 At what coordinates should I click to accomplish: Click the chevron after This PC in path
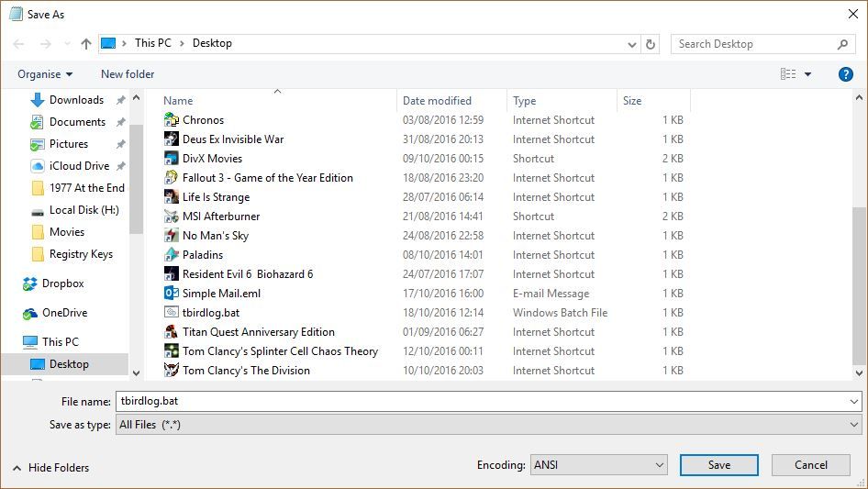pyautogui.click(x=182, y=43)
